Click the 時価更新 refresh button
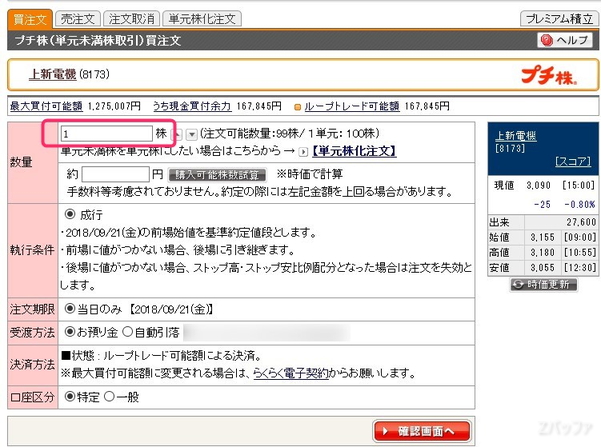The width and height of the screenshot is (601, 447). coord(544,284)
